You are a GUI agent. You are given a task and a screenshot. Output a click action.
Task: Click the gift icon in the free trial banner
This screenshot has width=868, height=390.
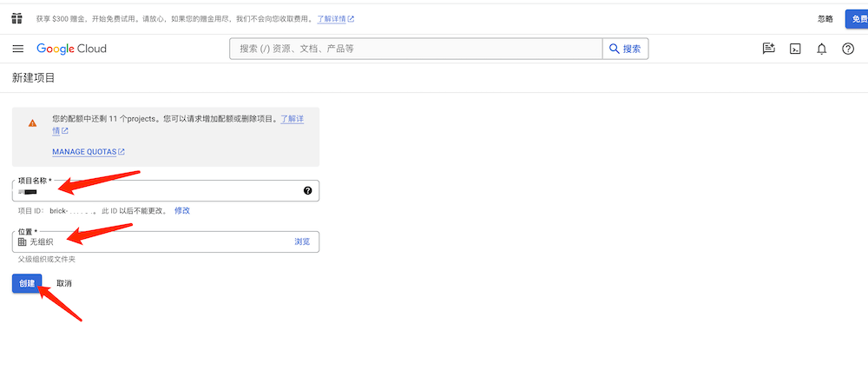point(16,18)
